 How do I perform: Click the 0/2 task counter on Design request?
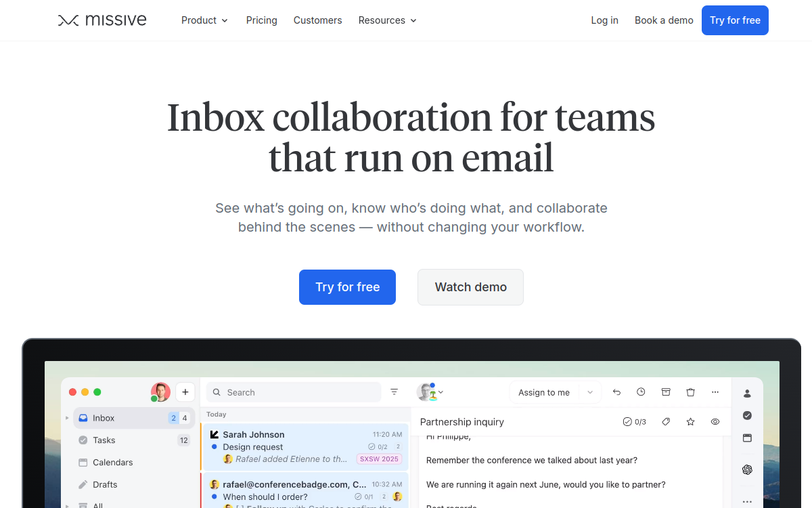pyautogui.click(x=378, y=447)
